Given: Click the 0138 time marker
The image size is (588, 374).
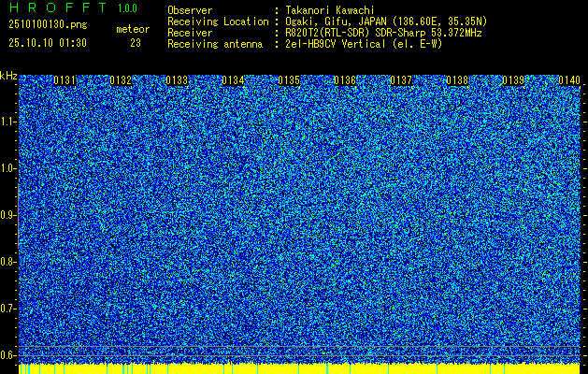Looking at the screenshot, I should pyautogui.click(x=457, y=80).
